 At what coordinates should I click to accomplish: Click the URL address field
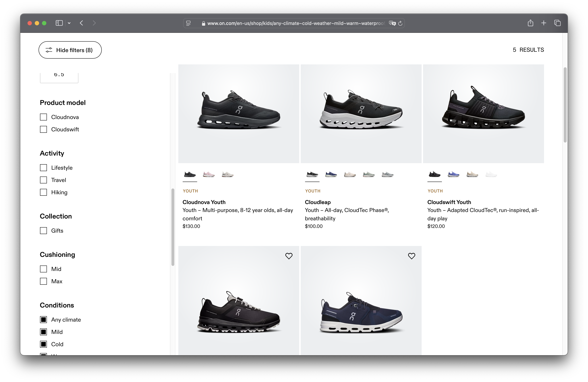point(294,23)
